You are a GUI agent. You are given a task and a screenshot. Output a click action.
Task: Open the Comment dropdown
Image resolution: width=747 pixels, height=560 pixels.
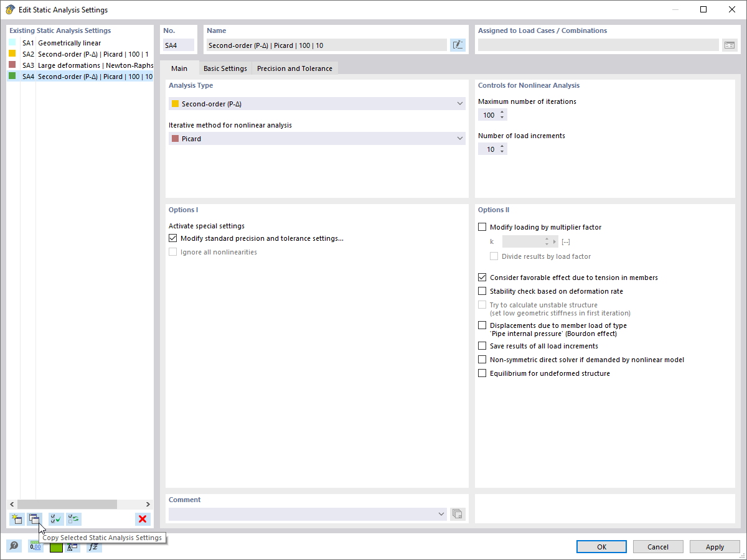point(441,514)
